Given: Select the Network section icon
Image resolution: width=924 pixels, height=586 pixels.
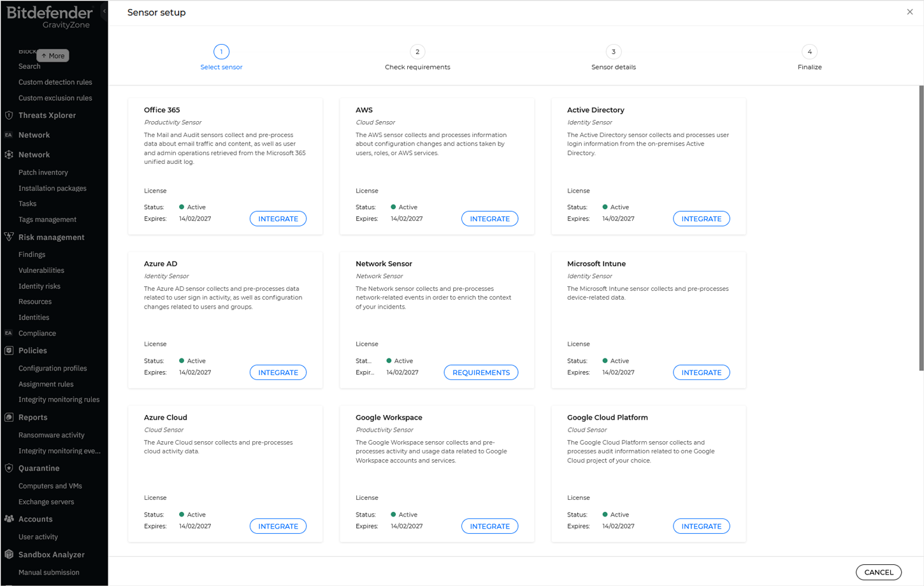Looking at the screenshot, I should coord(9,154).
